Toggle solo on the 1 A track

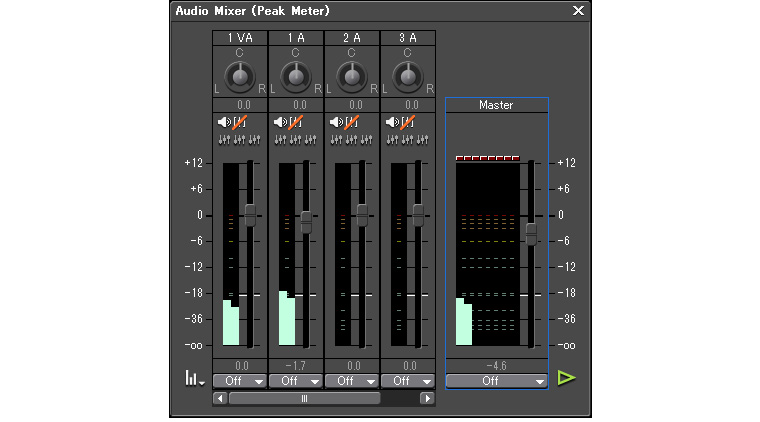pos(296,122)
